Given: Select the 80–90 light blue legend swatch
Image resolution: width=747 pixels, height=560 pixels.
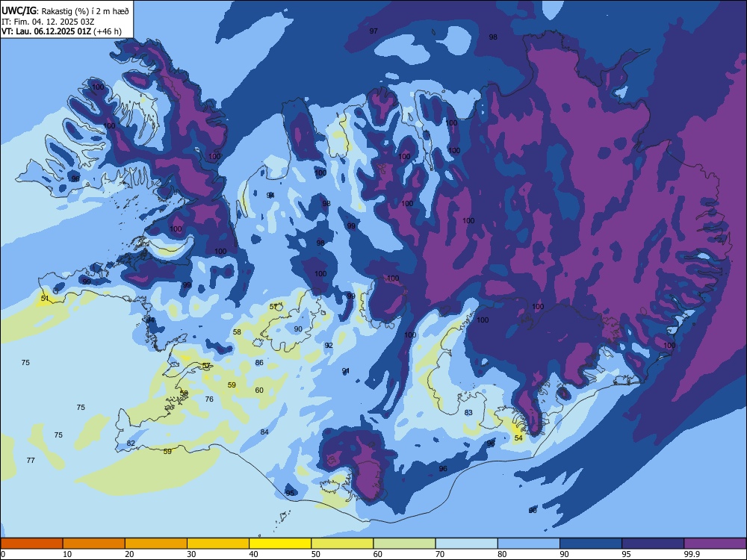Looking at the screenshot, I should pos(529,544).
